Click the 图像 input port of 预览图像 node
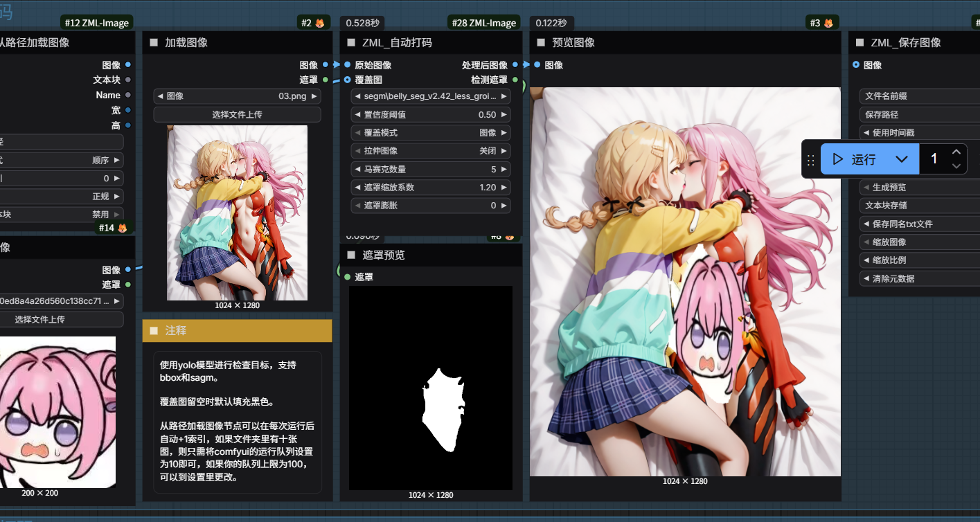This screenshot has height=522, width=980. click(537, 65)
